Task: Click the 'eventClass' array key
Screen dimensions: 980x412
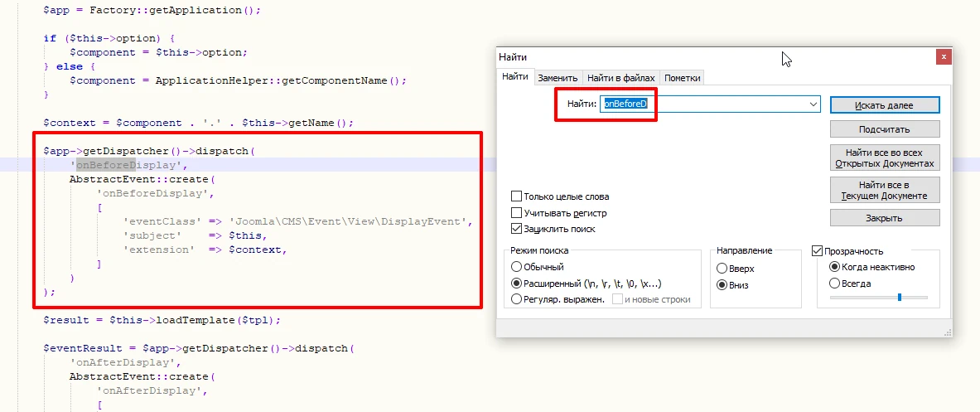Action: [x=162, y=222]
